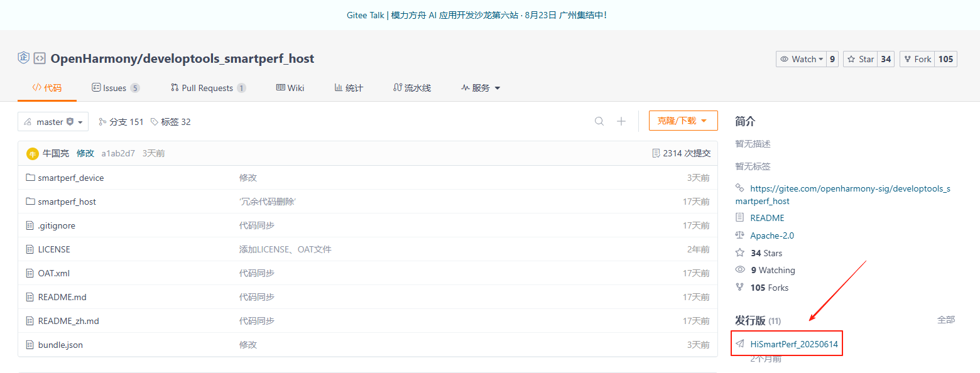Open the latest commit message 修改 in header
The height and width of the screenshot is (373, 980).
click(x=85, y=153)
